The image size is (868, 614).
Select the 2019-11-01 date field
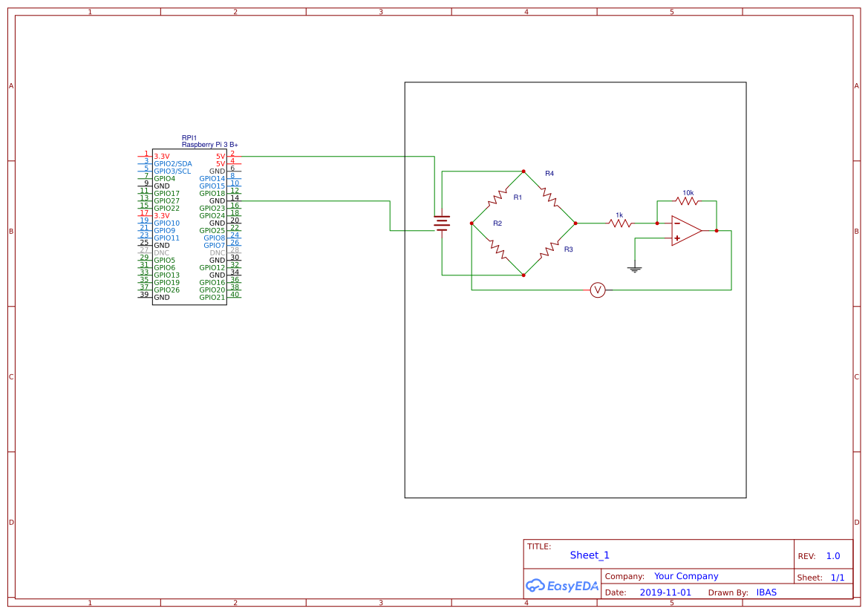(665, 592)
